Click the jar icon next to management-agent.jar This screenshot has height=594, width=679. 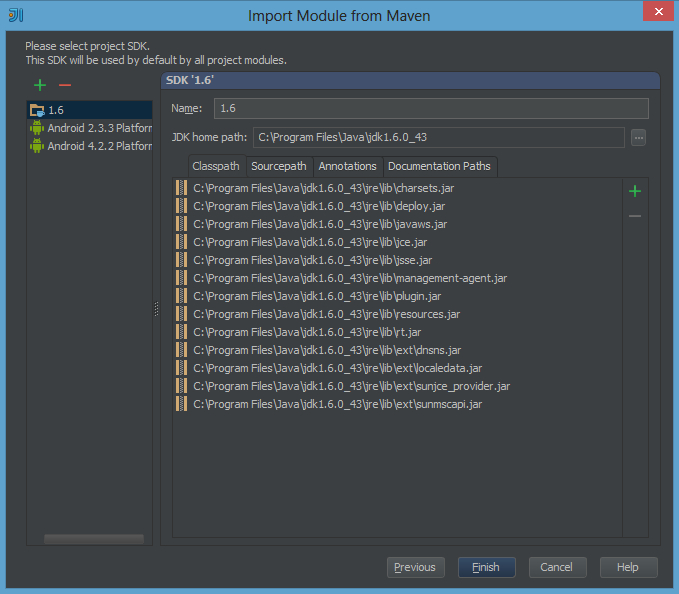click(181, 278)
